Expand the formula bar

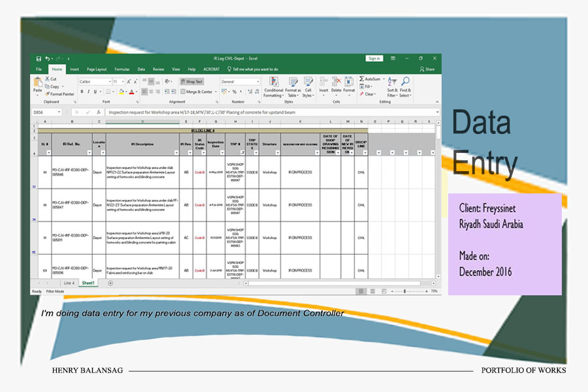coord(437,112)
